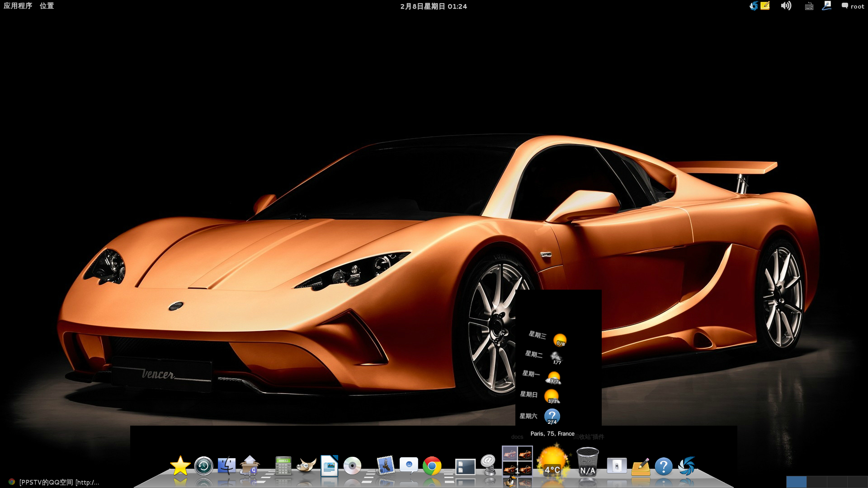
Task: Launch GIMP from the dock
Action: pyautogui.click(x=307, y=466)
